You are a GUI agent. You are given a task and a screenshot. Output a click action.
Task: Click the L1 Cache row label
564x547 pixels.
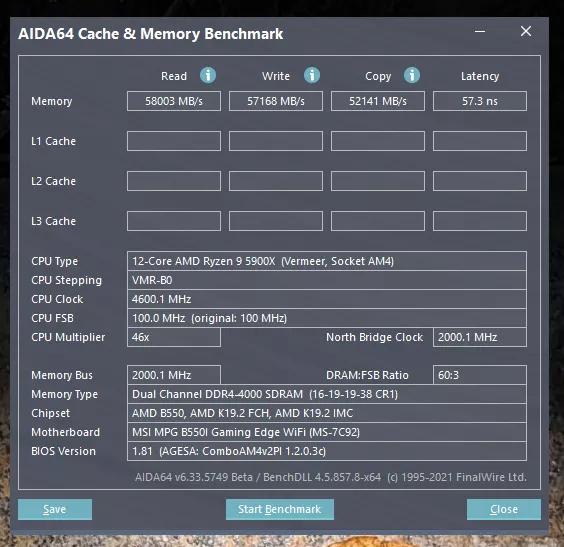[54, 141]
